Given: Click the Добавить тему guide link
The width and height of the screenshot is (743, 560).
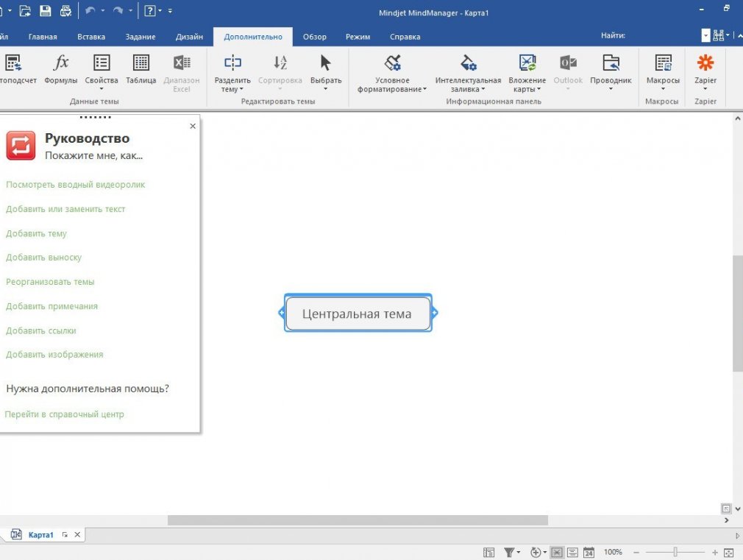Looking at the screenshot, I should point(36,233).
